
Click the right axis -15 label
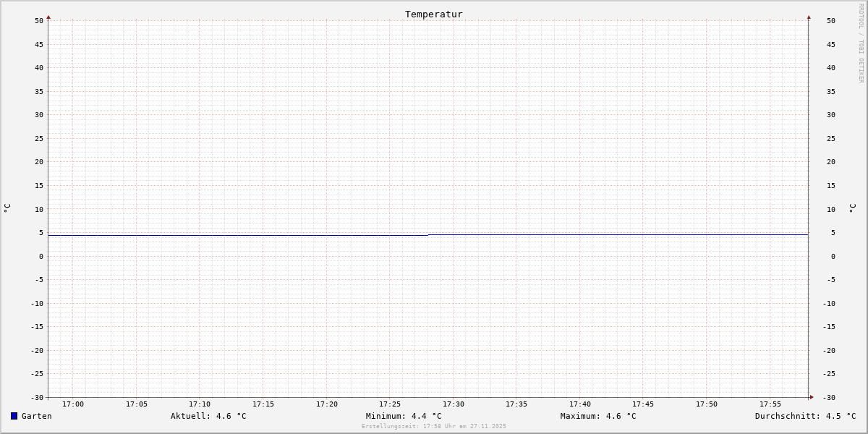(829, 326)
